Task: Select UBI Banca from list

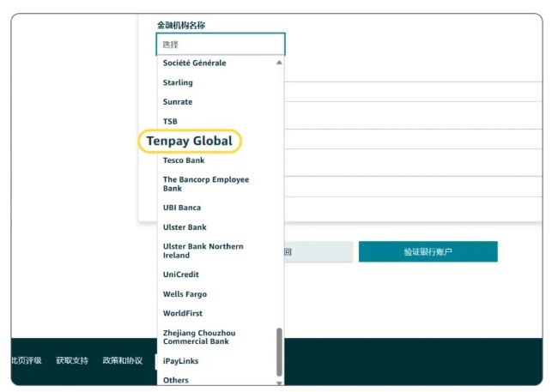Action: point(182,208)
